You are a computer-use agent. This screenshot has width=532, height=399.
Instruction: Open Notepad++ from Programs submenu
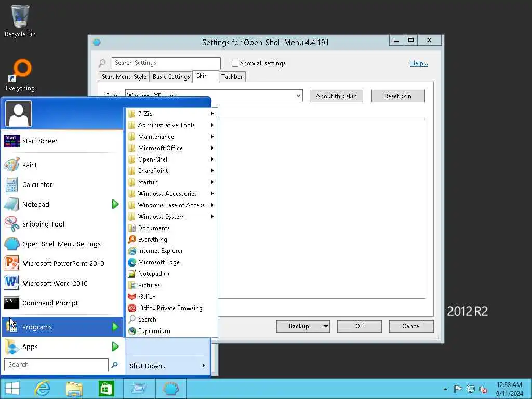[171, 274]
